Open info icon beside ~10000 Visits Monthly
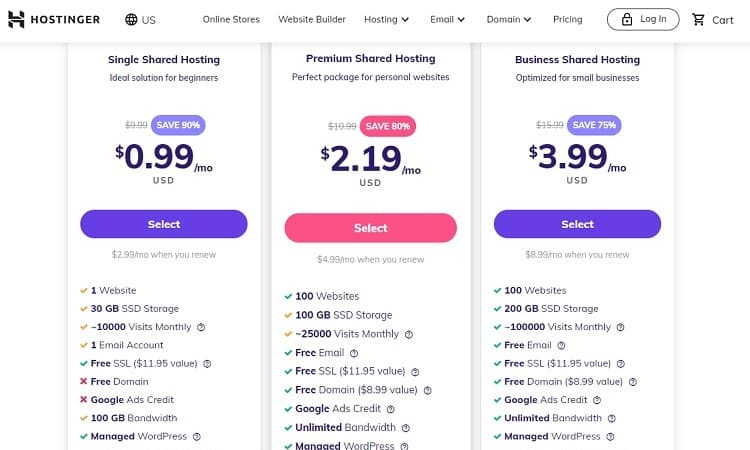Image resolution: width=750 pixels, height=450 pixels. [x=201, y=327]
